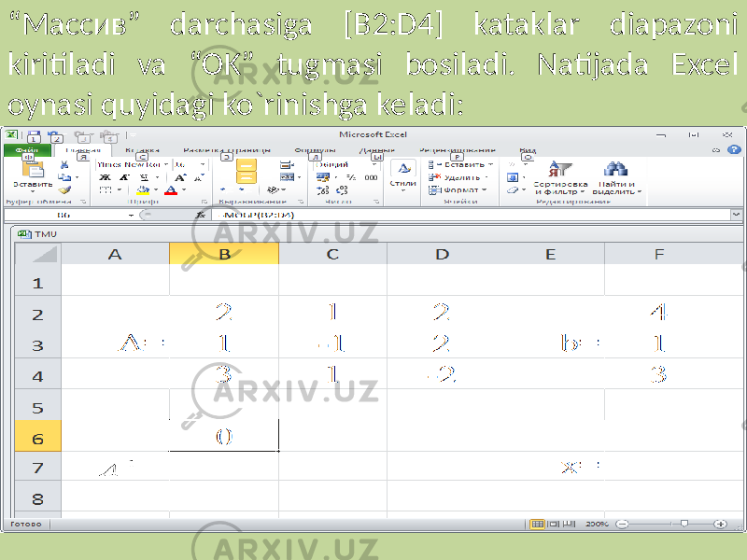
Task: Click the Accounting number format icon
Action: click(x=323, y=177)
